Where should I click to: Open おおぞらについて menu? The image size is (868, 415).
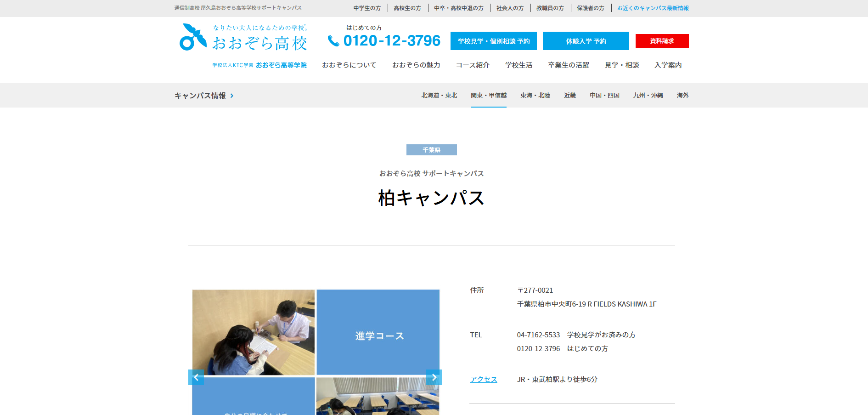click(x=349, y=65)
